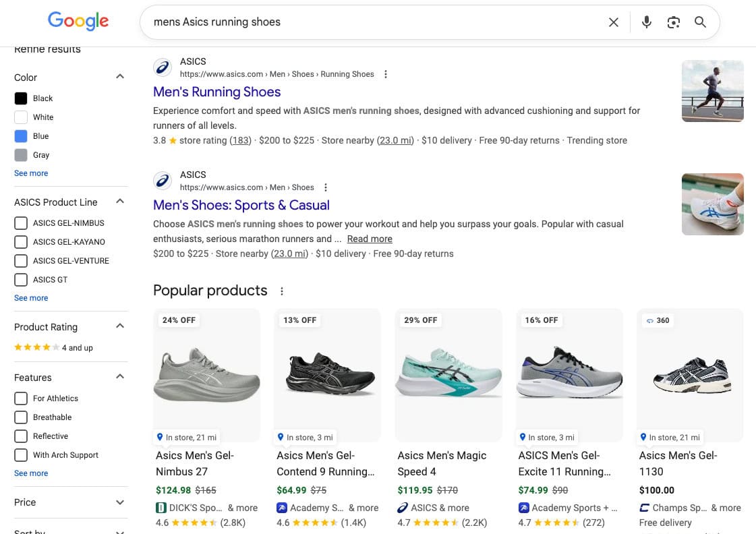Collapse the Product Rating section

(x=120, y=326)
